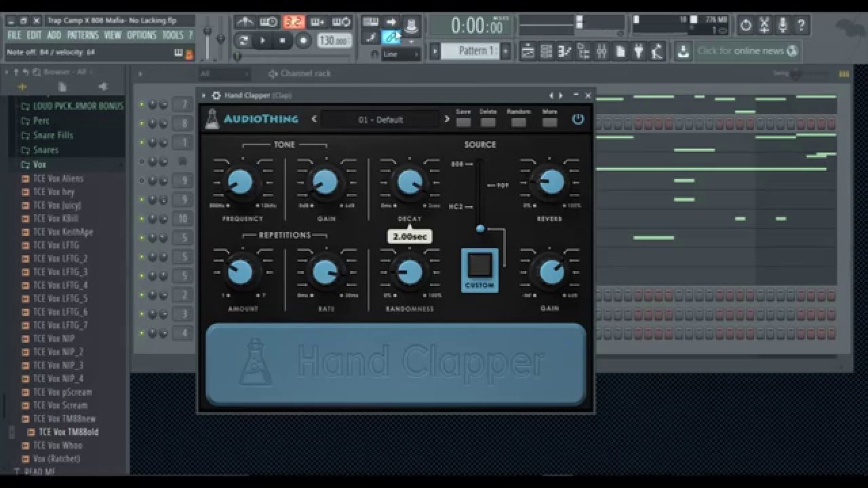This screenshot has width=868, height=488.
Task: Toggle the Hand Clapper power button
Action: [578, 119]
